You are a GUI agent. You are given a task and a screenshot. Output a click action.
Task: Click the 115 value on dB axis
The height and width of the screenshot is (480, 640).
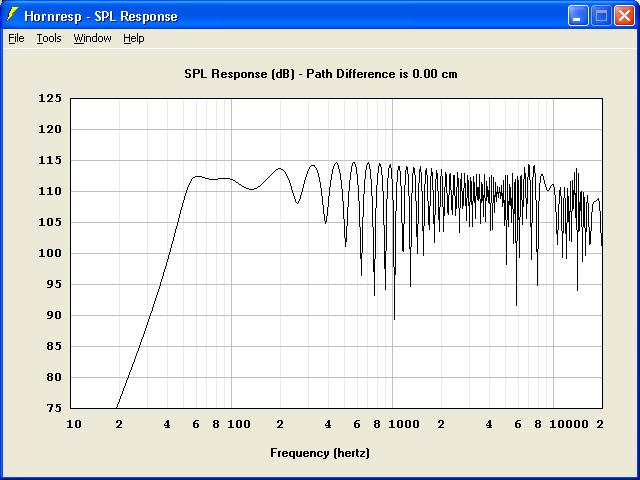tap(50, 160)
